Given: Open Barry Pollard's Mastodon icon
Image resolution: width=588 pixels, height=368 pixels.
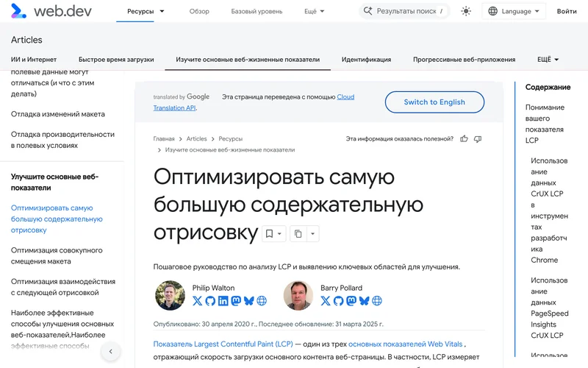Looking at the screenshot, I should 351,301.
